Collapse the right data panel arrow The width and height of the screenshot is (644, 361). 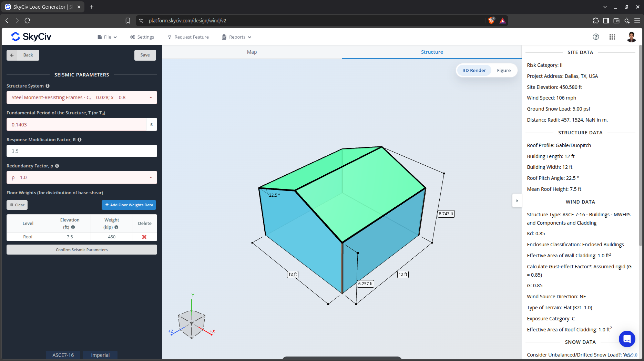(x=517, y=201)
